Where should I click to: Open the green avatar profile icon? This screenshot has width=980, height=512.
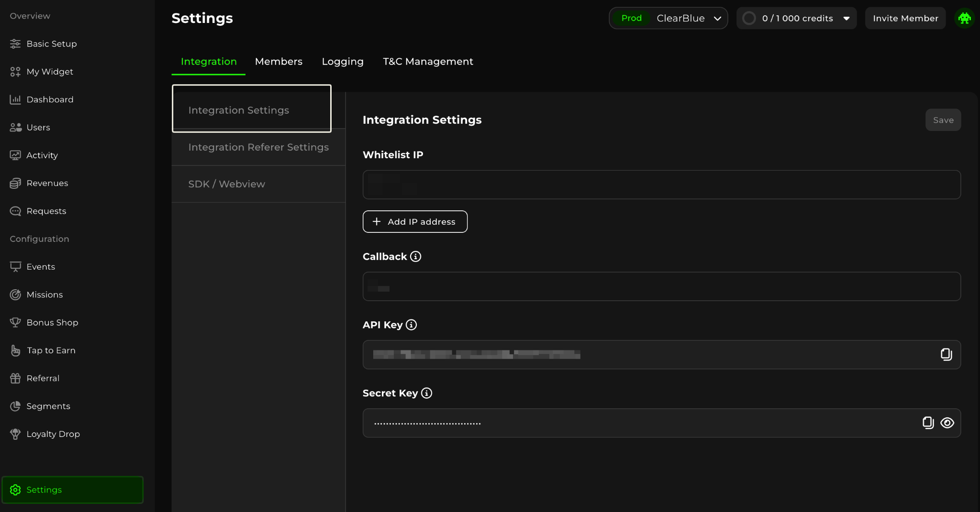coord(964,18)
